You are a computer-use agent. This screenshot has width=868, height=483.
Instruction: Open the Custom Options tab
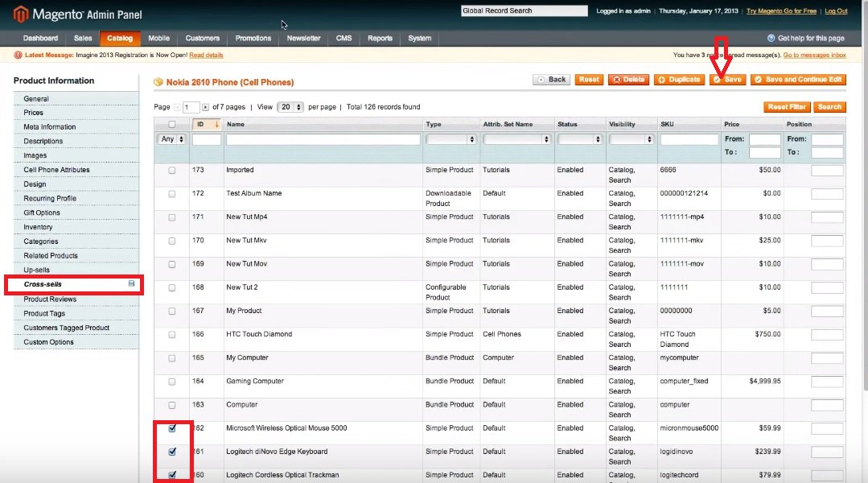[76, 342]
